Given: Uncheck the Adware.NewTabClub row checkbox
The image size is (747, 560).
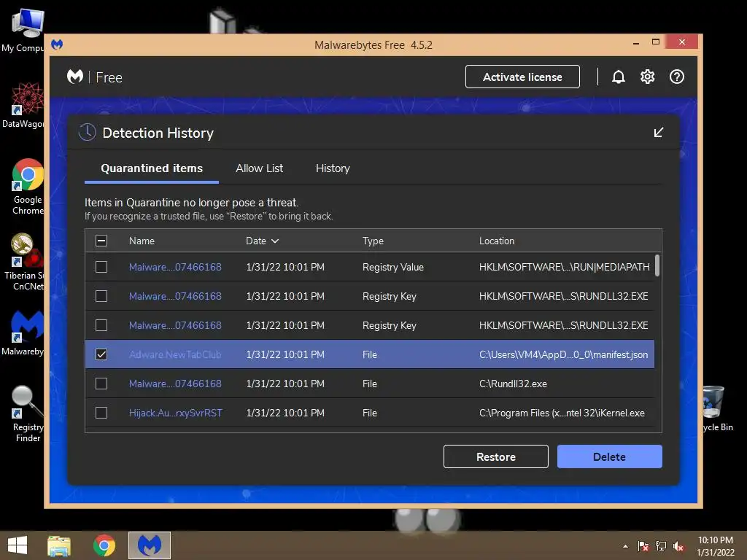Looking at the screenshot, I should pyautogui.click(x=101, y=354).
